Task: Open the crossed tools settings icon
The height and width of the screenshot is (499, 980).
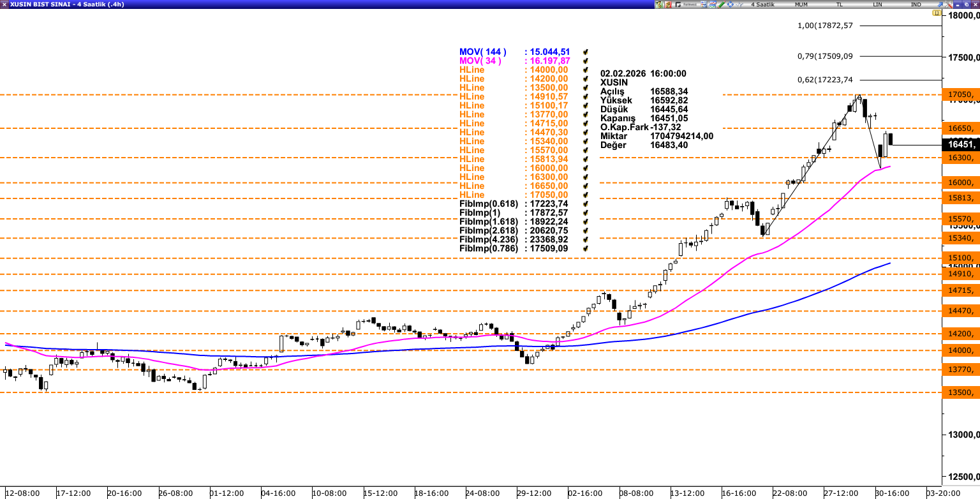Action: [949, 4]
